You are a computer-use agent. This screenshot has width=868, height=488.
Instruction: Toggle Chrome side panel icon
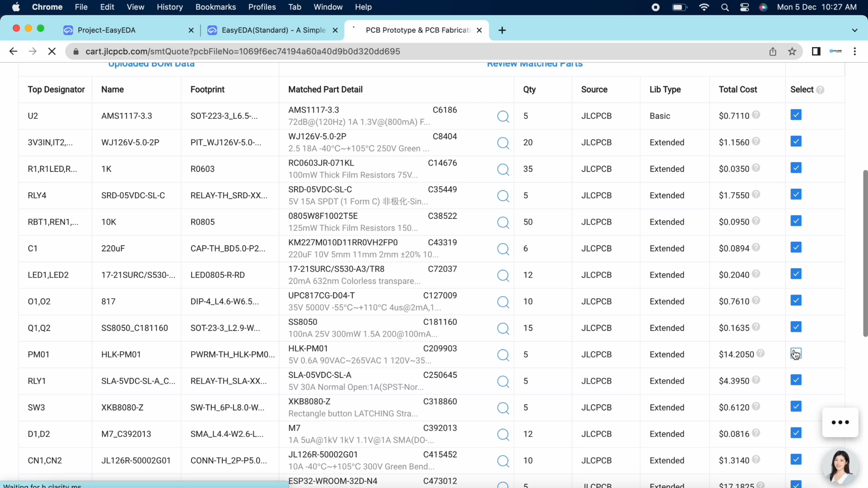point(816,52)
